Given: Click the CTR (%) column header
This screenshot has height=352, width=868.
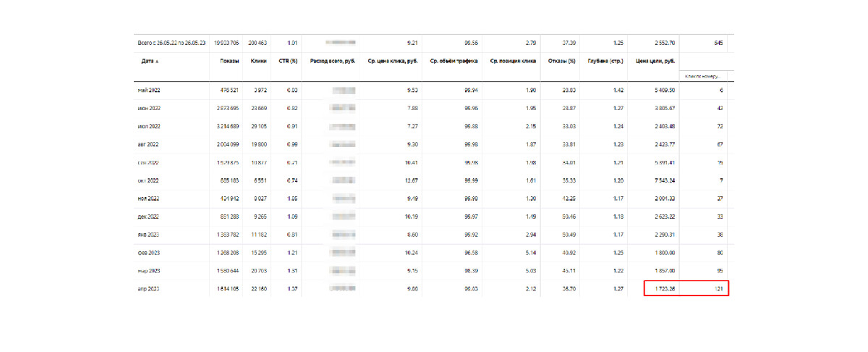Looking at the screenshot, I should (288, 62).
